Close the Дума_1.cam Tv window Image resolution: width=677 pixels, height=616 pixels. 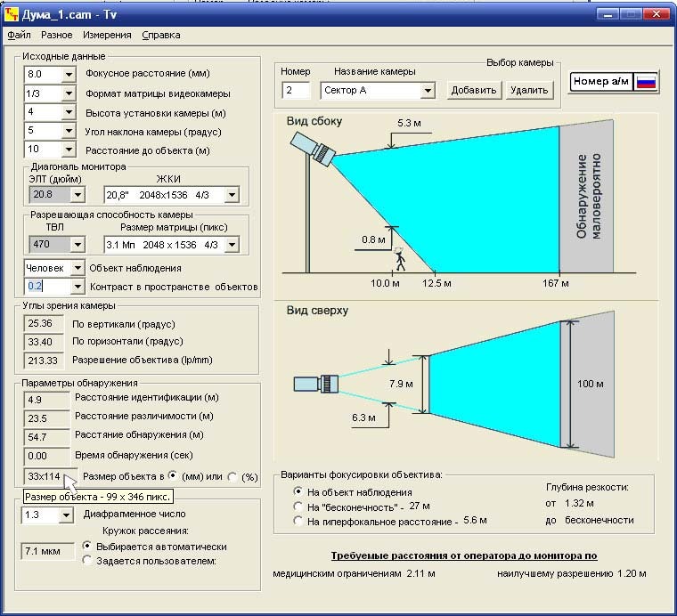coord(657,14)
